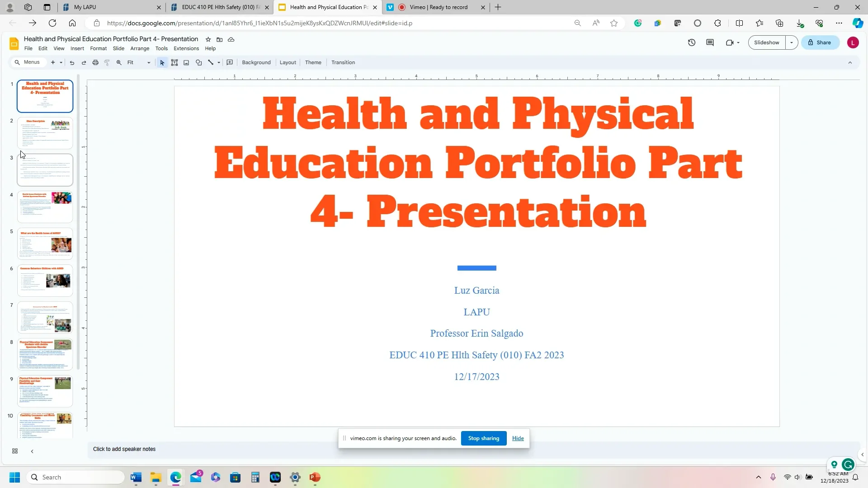The height and width of the screenshot is (488, 868).
Task: Click the Stop sharing button
Action: 483,438
